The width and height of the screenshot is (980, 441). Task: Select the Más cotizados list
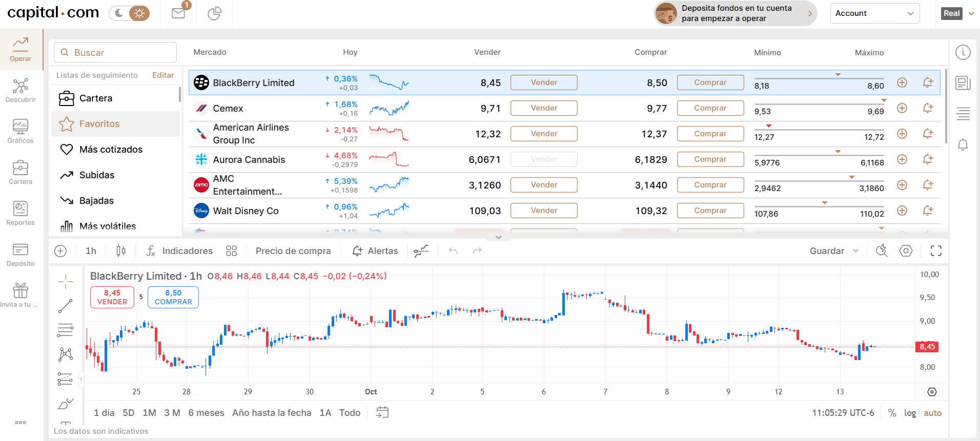[115, 150]
